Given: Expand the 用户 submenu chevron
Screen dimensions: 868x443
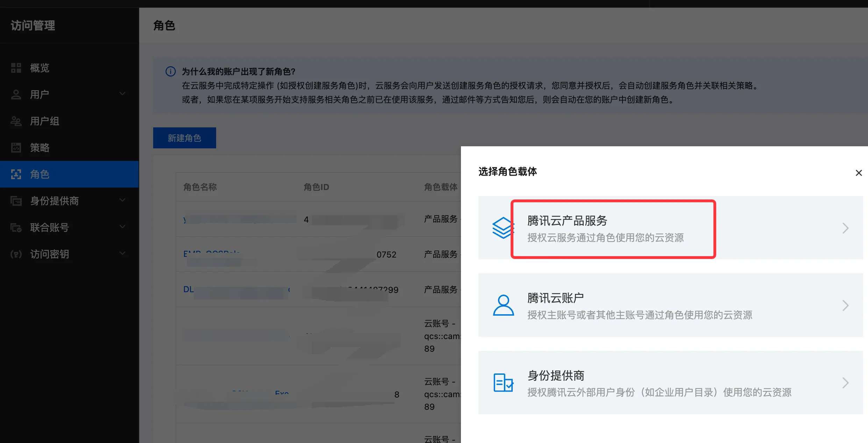Looking at the screenshot, I should point(122,94).
